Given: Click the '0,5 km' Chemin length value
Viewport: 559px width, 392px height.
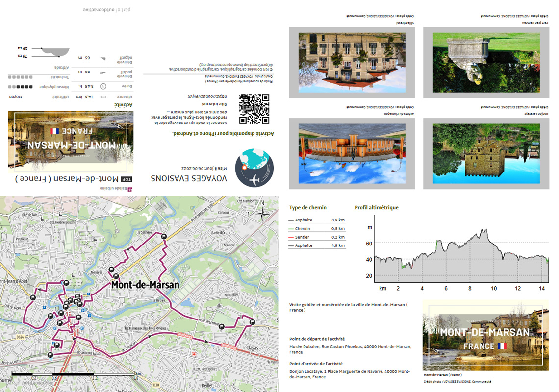Looking at the screenshot, I should point(338,229).
